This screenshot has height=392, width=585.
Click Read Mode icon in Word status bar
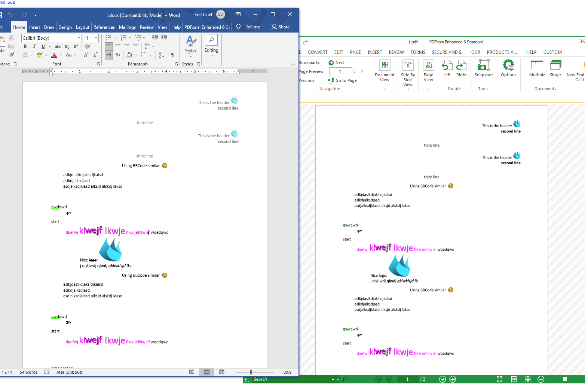[x=192, y=372]
